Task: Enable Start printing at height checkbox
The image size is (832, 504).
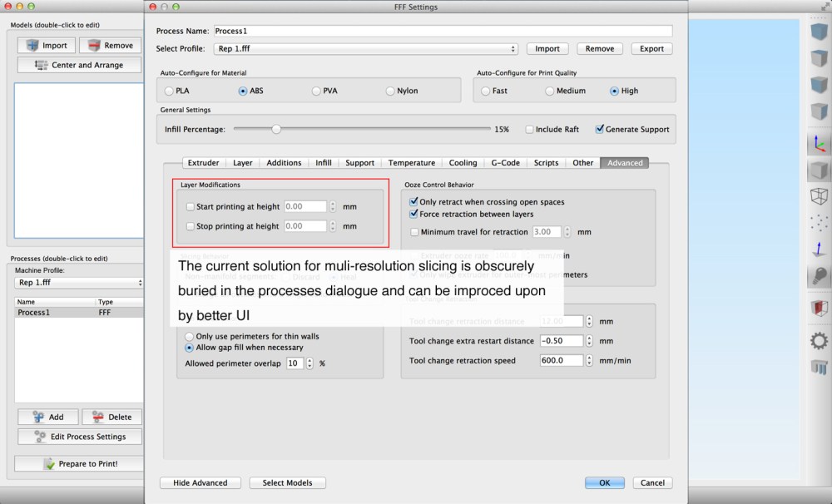Action: (191, 206)
